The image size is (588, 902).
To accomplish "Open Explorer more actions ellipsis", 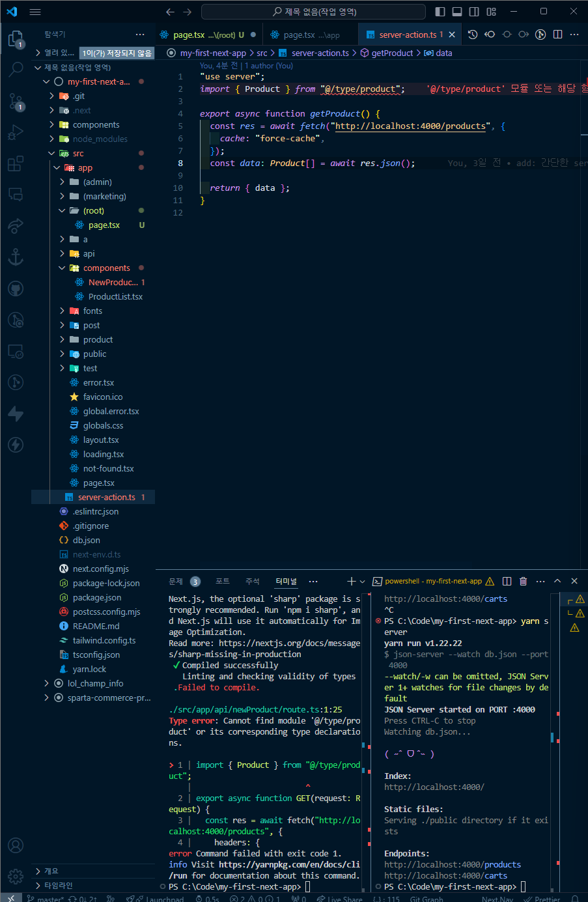I will pos(140,35).
